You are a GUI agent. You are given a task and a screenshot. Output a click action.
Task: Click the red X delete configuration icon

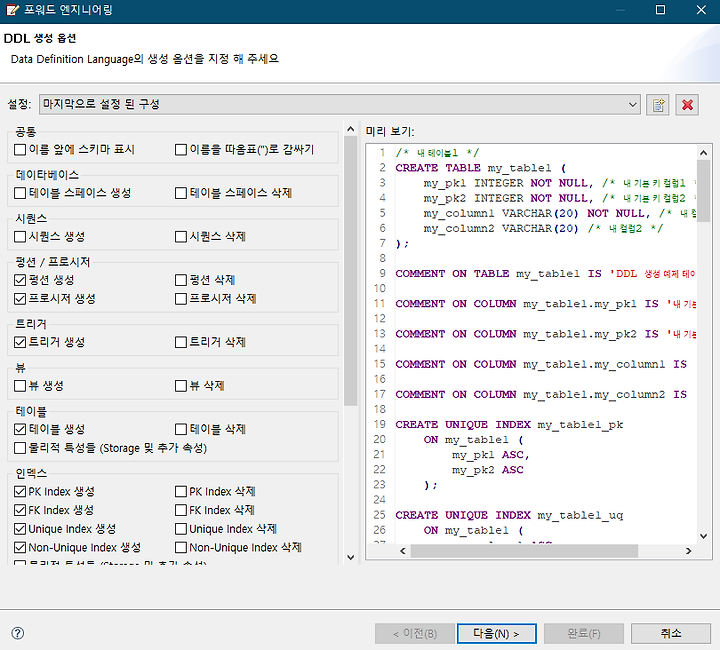coord(687,105)
